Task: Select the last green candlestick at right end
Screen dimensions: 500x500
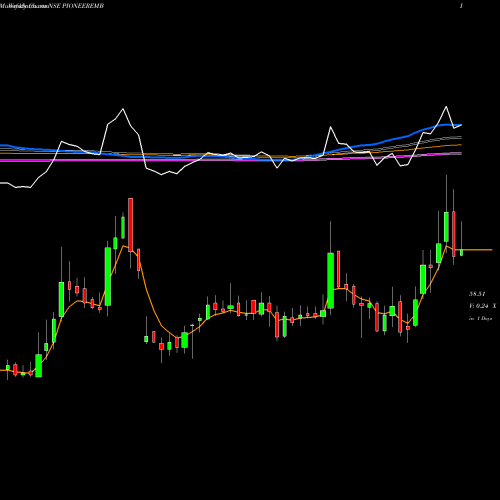Action: 462,252
